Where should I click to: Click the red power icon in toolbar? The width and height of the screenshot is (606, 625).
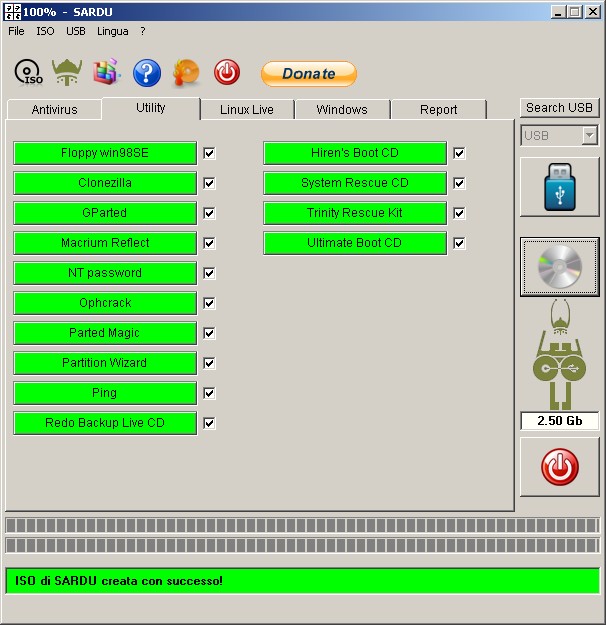click(x=227, y=72)
